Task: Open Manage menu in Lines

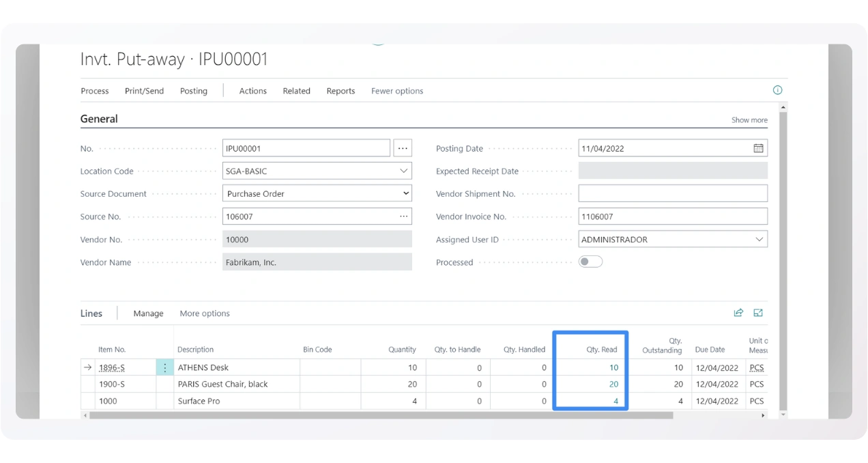Action: (148, 313)
